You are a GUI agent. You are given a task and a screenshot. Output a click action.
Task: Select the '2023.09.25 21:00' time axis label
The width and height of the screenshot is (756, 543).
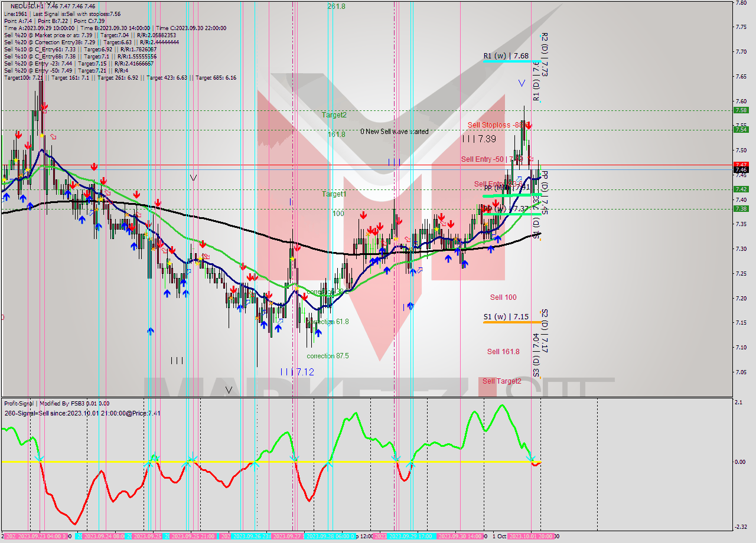pos(193,537)
